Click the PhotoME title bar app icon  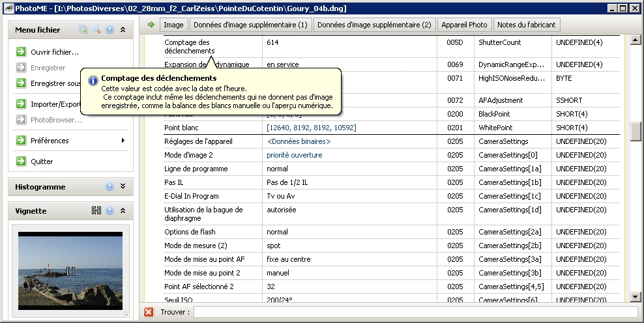(8, 8)
